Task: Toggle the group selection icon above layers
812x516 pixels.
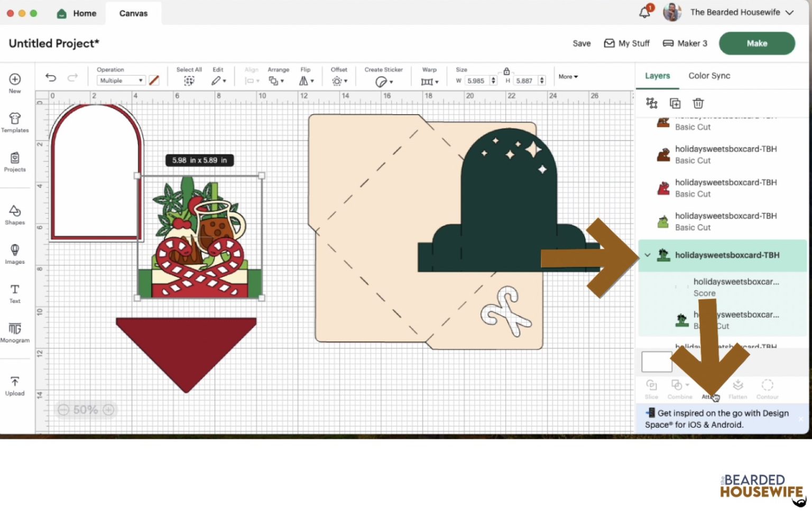Action: tap(652, 103)
